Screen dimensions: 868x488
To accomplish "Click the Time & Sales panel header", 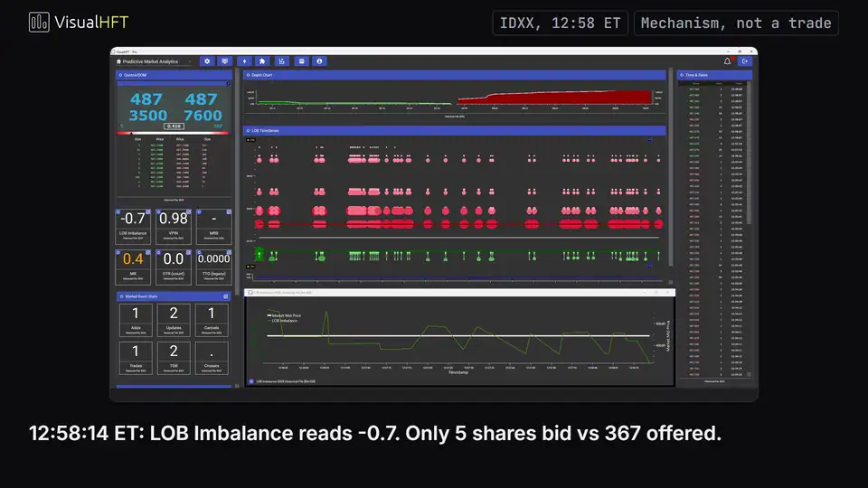I will click(714, 75).
